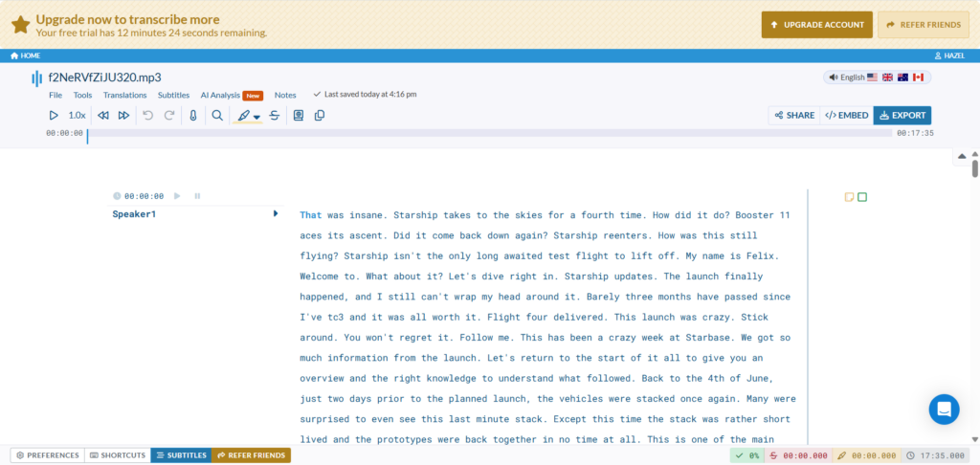Open the Tools menu
This screenshot has width=980, height=465.
pos(82,95)
